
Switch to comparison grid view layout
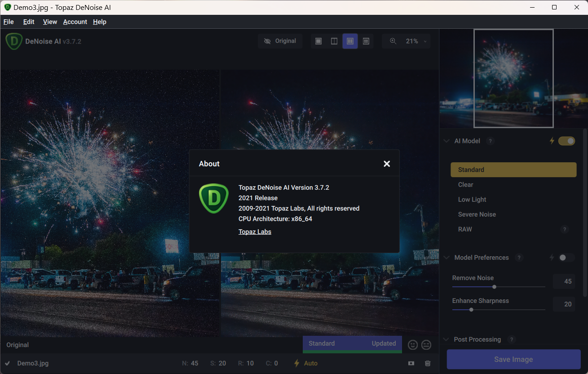pyautogui.click(x=366, y=41)
